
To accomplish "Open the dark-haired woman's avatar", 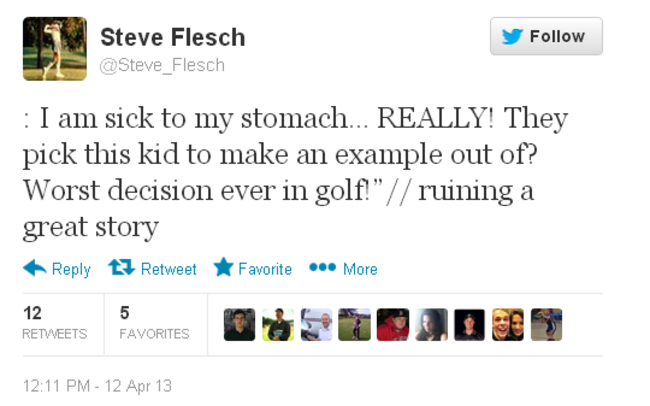I will coord(431,325).
